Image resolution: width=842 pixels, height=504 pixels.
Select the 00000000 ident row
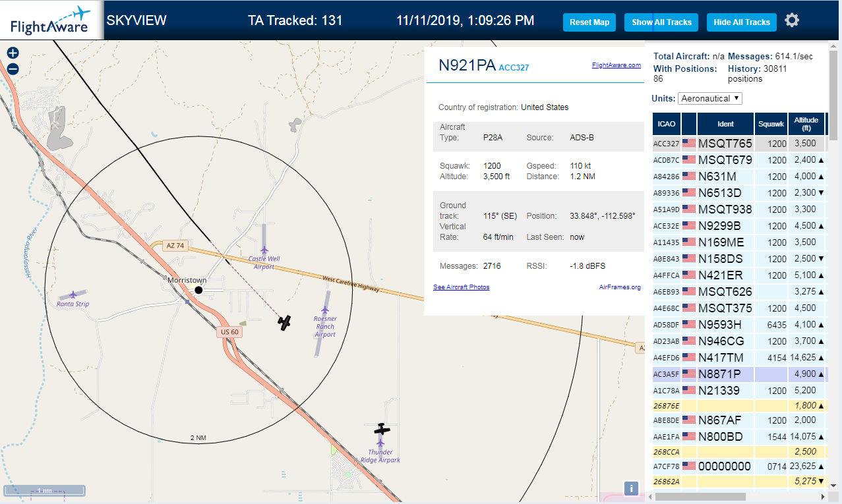point(738,466)
